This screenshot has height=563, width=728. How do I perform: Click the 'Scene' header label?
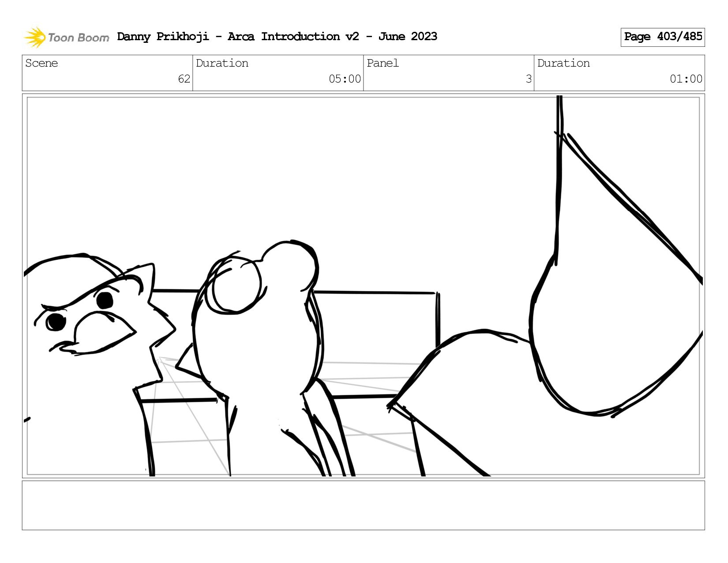point(41,63)
